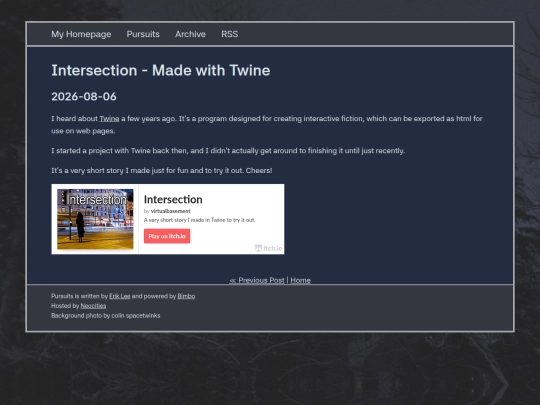The height and width of the screenshot is (405, 540).
Task: Click the text 'Background photo by colin spacetwinks'
Action: point(106,315)
